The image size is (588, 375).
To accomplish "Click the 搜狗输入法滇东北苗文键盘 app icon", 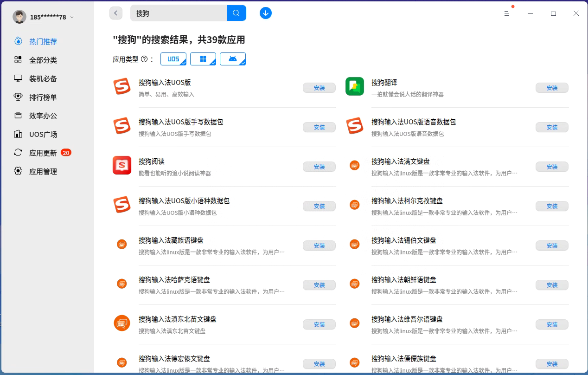I will pyautogui.click(x=122, y=323).
